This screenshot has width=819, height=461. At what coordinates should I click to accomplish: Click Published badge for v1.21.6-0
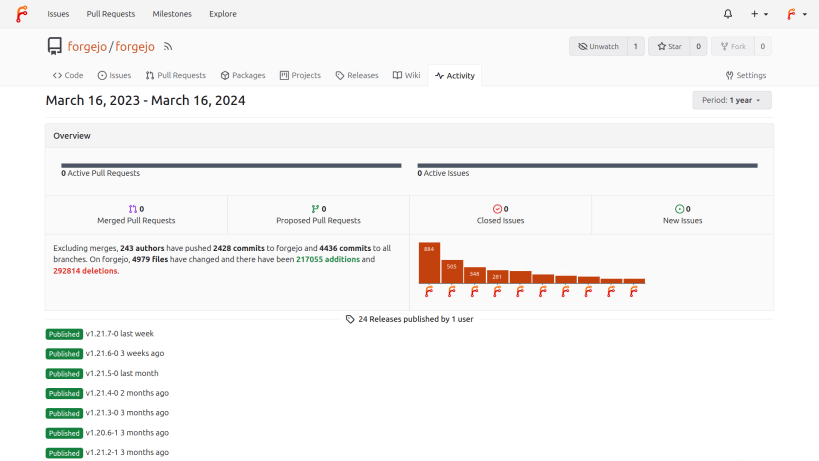click(64, 354)
